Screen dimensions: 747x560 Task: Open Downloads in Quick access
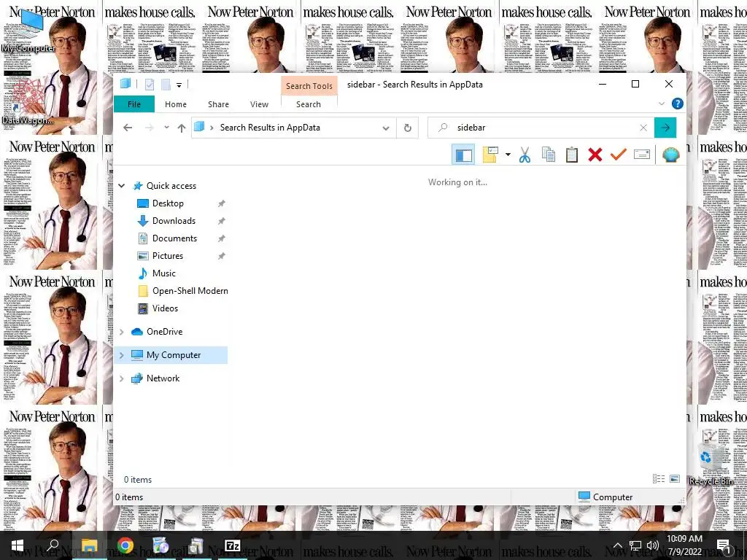(174, 221)
